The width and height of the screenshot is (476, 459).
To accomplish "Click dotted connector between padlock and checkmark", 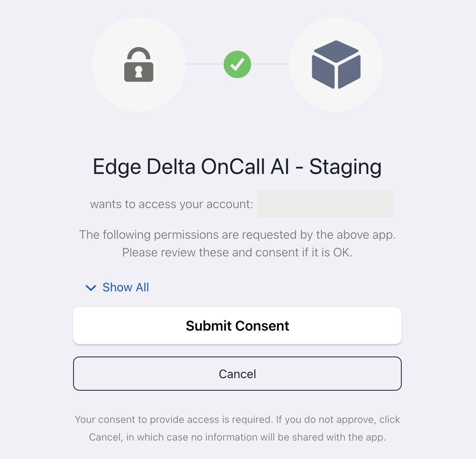I will click(x=204, y=64).
